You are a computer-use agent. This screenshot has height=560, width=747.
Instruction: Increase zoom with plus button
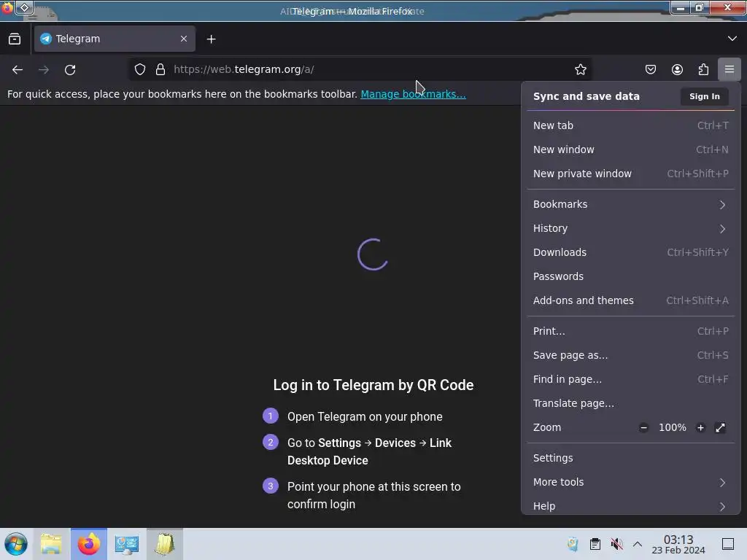pos(700,427)
